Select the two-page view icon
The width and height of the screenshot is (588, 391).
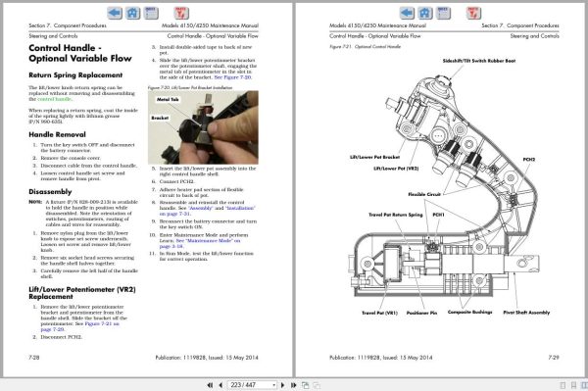click(584, 385)
